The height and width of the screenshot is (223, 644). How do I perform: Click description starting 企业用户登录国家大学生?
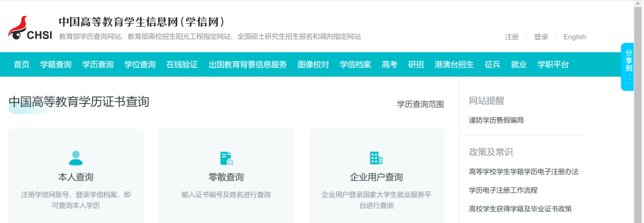pos(376,200)
